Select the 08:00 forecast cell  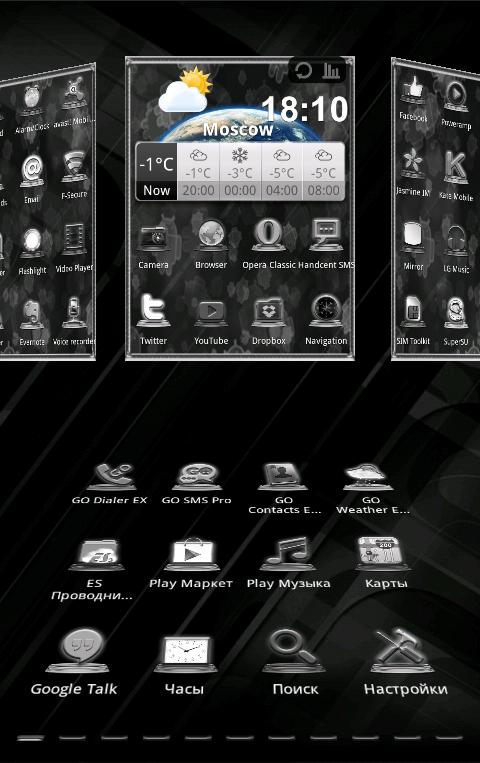[324, 171]
